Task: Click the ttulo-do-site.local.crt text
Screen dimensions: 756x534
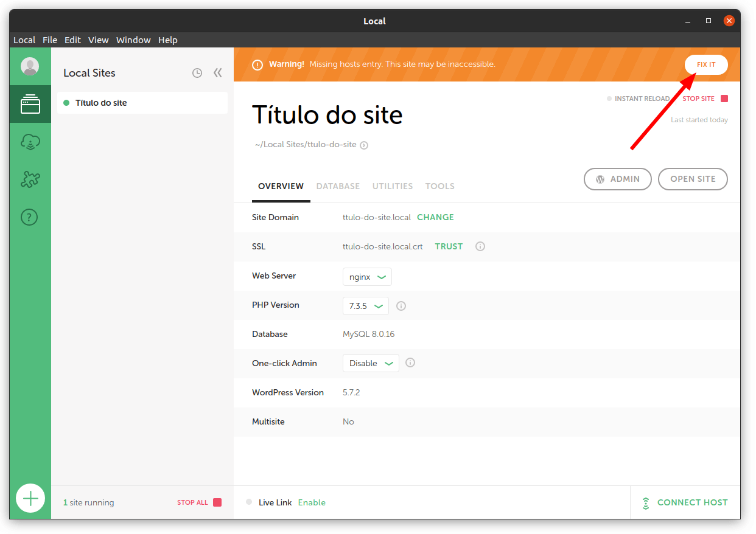Action: [383, 246]
